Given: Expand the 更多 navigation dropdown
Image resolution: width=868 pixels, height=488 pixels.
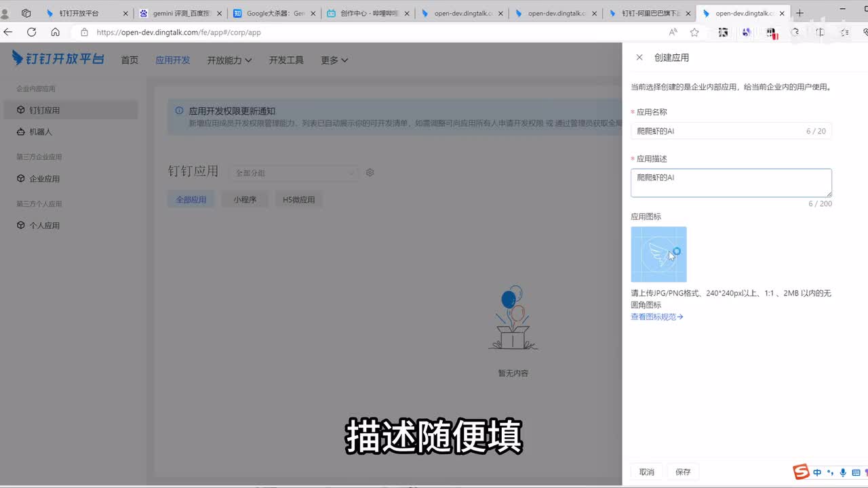Looking at the screenshot, I should click(x=334, y=60).
